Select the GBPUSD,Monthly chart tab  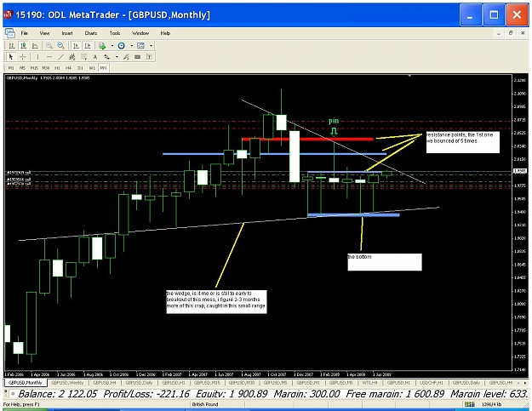(26, 383)
